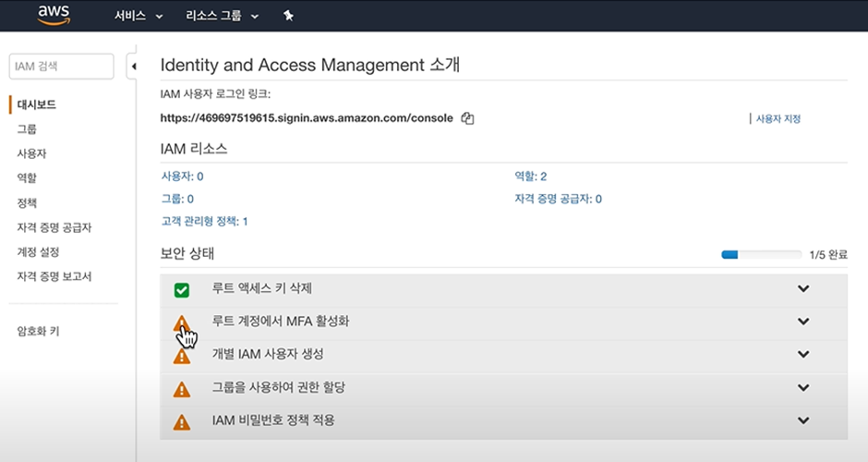Click warning icon beside 그룹을 사용하여 권한 할당

coord(182,389)
